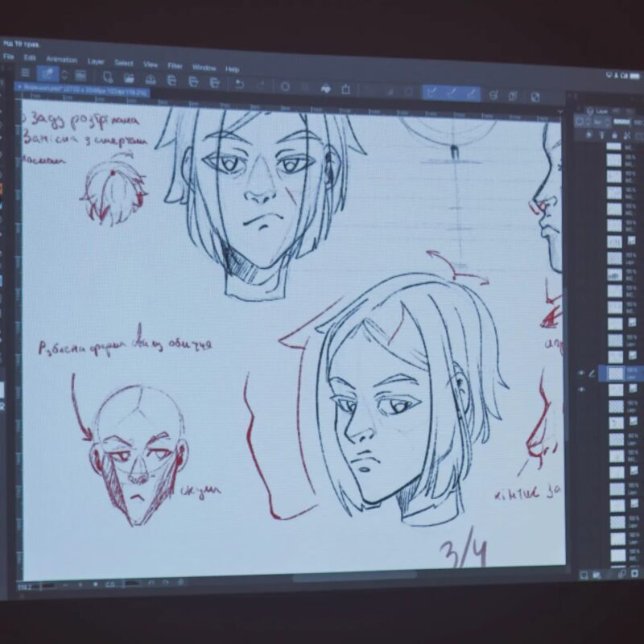Open the File menu
This screenshot has height=644, width=644.
click(x=9, y=57)
